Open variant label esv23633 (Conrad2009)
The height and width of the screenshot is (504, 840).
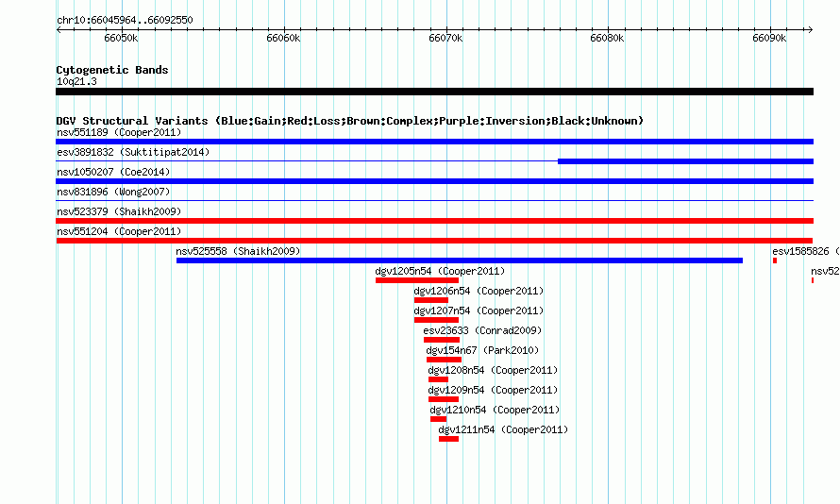click(482, 330)
